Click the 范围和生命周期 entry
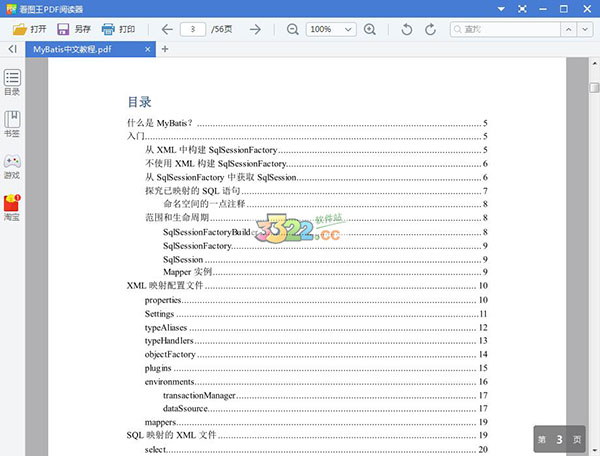The image size is (600, 456). click(316, 218)
